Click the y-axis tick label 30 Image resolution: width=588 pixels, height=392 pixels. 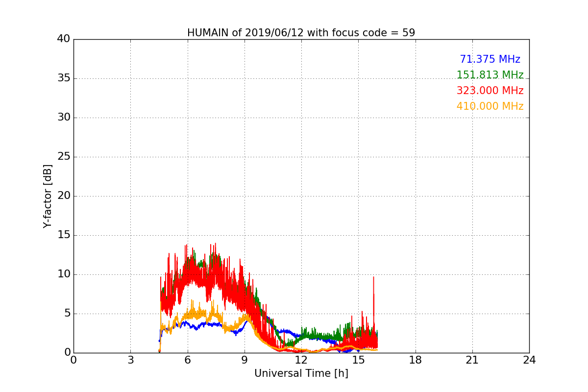pos(64,118)
